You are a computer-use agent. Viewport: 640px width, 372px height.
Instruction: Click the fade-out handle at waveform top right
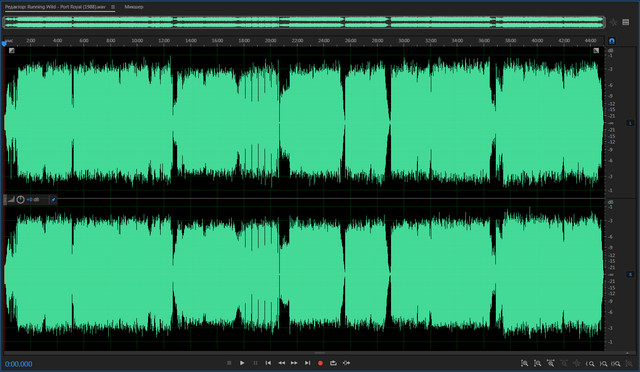coord(596,51)
